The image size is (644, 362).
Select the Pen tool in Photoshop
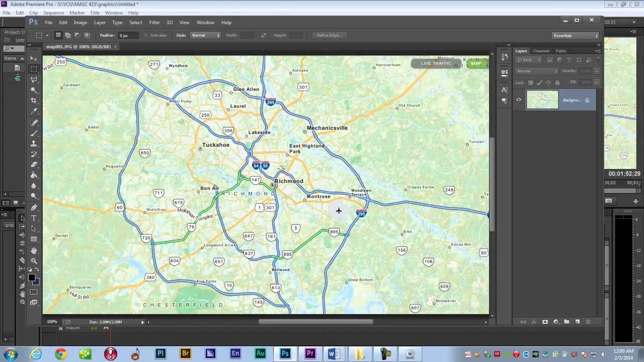click(34, 207)
